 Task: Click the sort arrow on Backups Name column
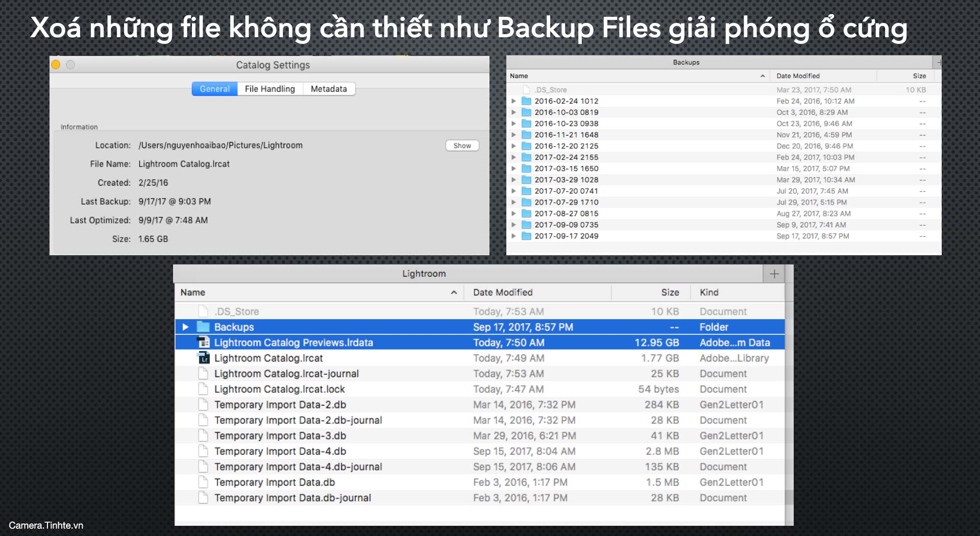pos(763,76)
